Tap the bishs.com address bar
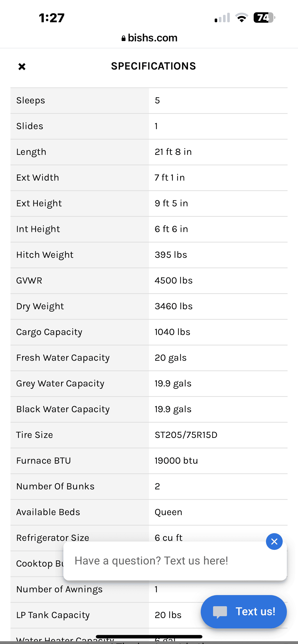Screen dimensions: 298x644 [x=149, y=38]
